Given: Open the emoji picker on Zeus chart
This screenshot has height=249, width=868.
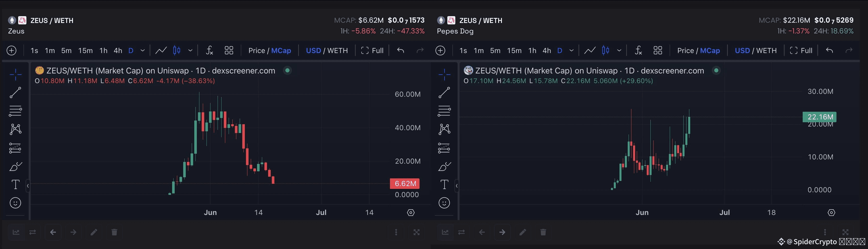Looking at the screenshot, I should (16, 203).
